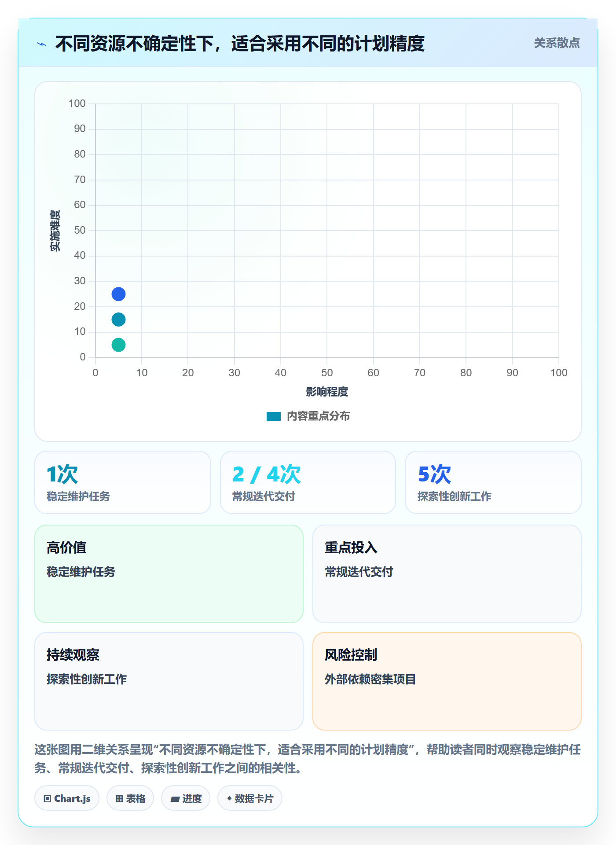
Task: Click the teal scatter point near 15
Action: coord(118,320)
